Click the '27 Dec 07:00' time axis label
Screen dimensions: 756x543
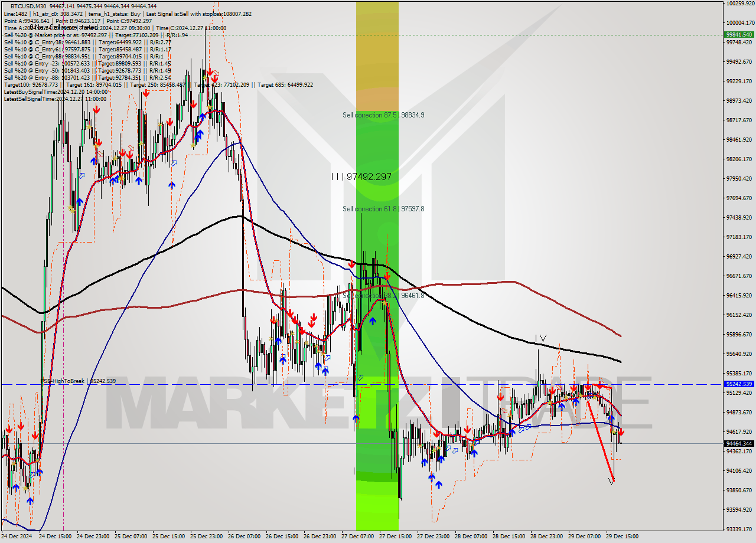pyautogui.click(x=357, y=537)
